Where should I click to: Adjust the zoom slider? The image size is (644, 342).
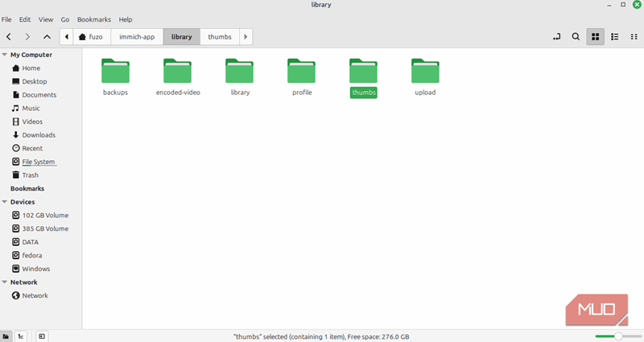pyautogui.click(x=617, y=336)
